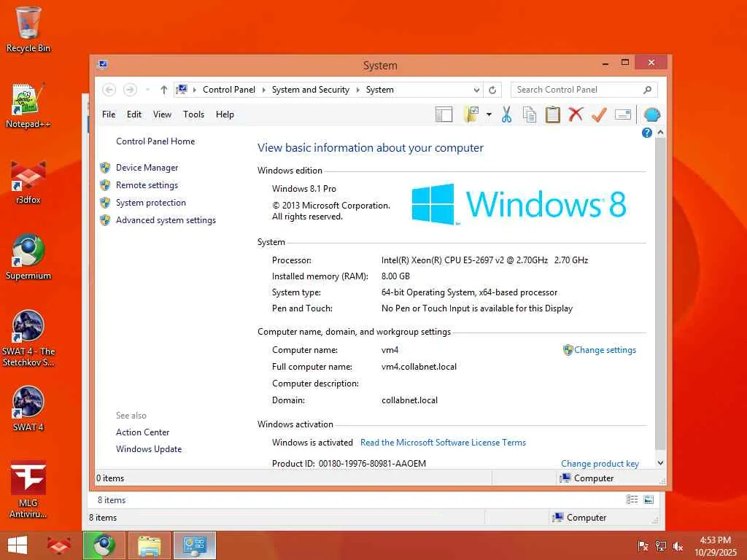Select the Paste clipboard icon
Screen dimensions: 747x560
pos(552,114)
